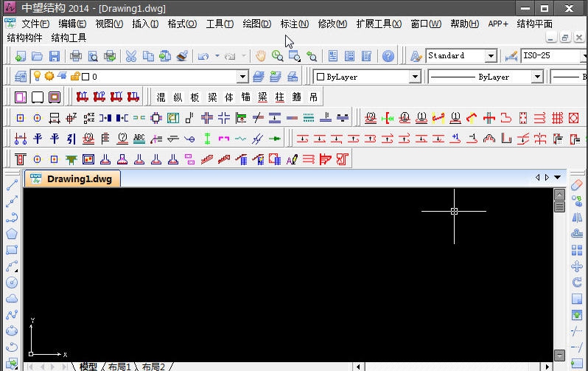Click the horizontal scrollbar left arrow

pos(358,367)
